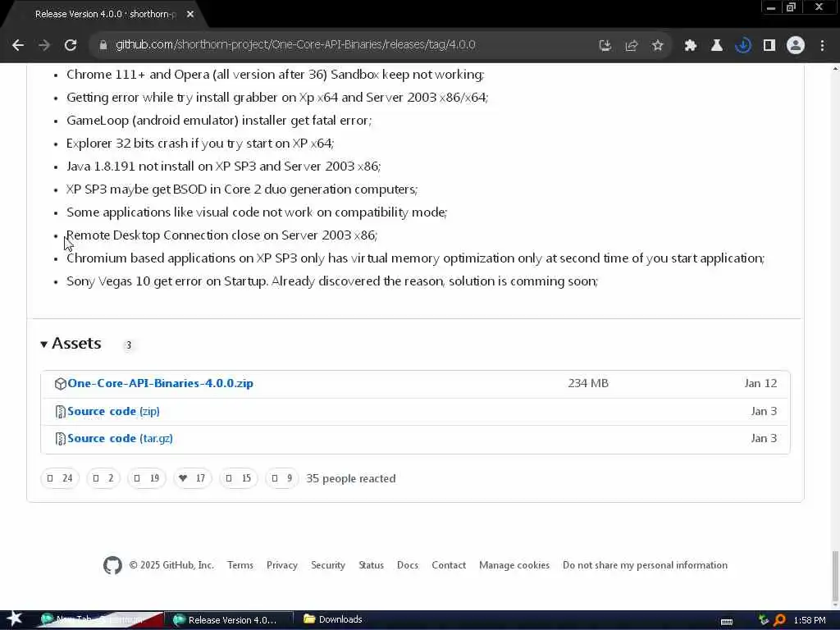Click the 1:58 PM clock
Screen dimensions: 840x630
tap(810, 620)
